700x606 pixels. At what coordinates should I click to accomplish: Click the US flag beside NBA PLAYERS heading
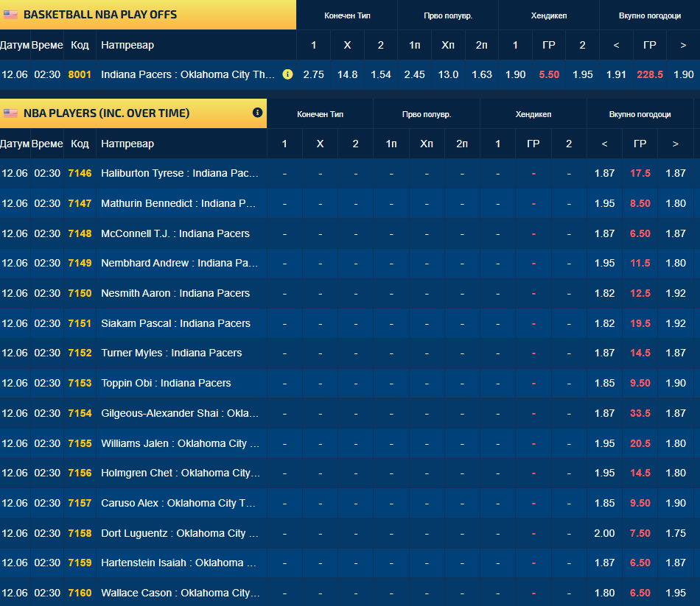coord(10,113)
